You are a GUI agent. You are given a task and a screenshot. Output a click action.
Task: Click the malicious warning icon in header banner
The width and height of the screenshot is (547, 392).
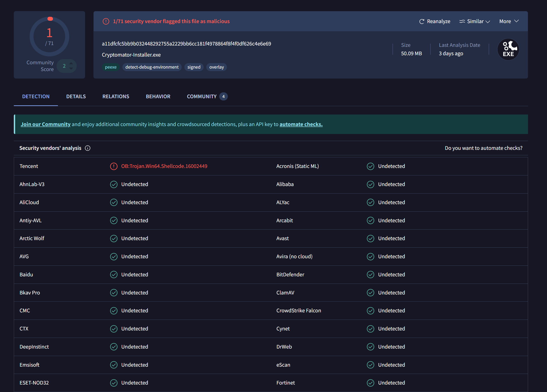tap(106, 21)
